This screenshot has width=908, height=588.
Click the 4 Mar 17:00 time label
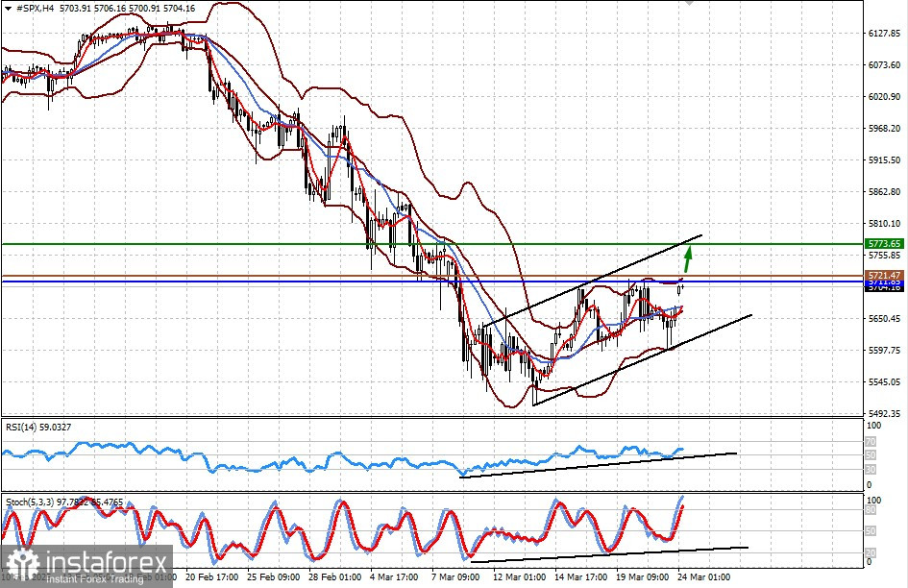tap(394, 578)
